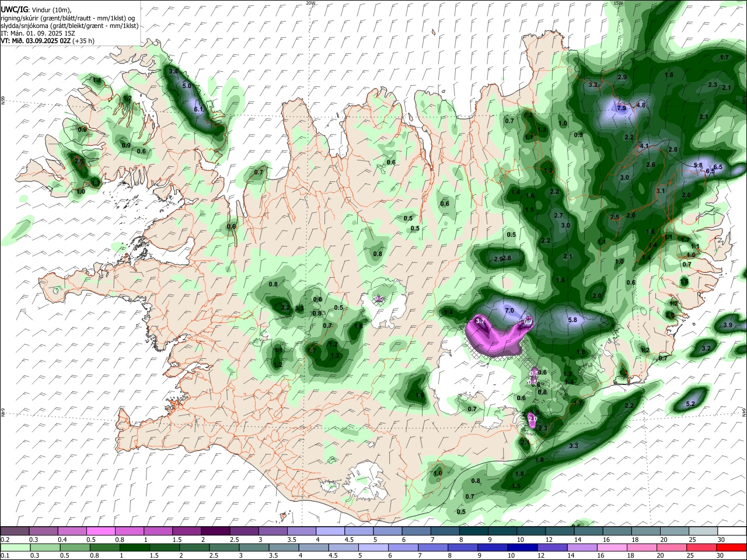Click the 5.2 precipitation value offshore southeast
747x560 pixels.
[x=690, y=404]
